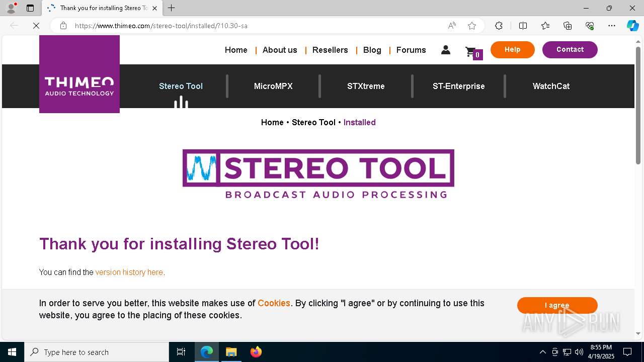Screen dimensions: 644x362
Task: Open the browser profile icon
Action: click(x=11, y=8)
